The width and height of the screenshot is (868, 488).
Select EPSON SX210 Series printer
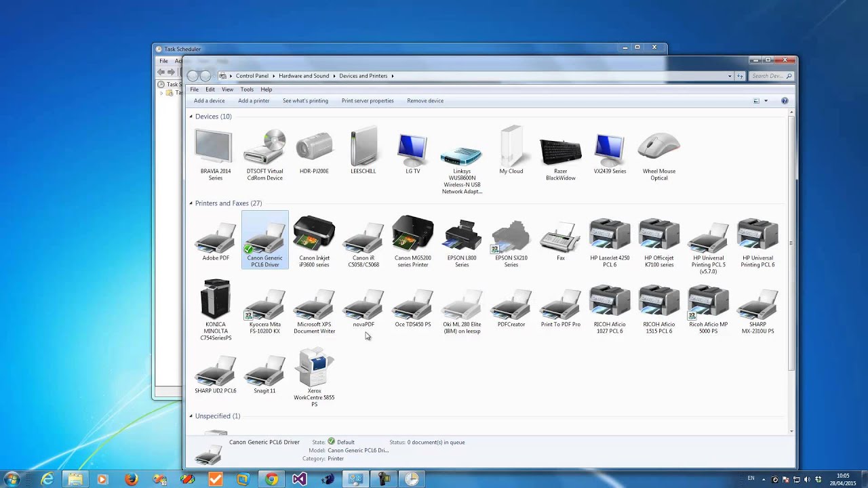coord(511,241)
